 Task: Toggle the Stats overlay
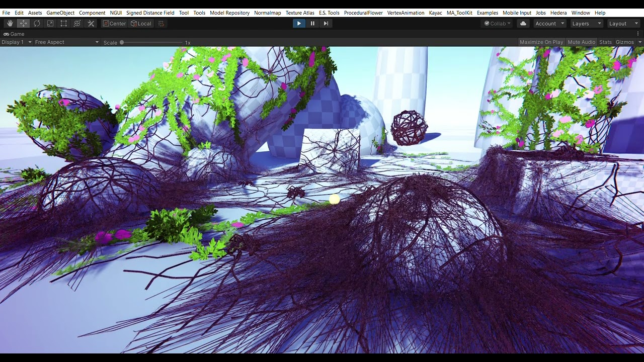[606, 42]
